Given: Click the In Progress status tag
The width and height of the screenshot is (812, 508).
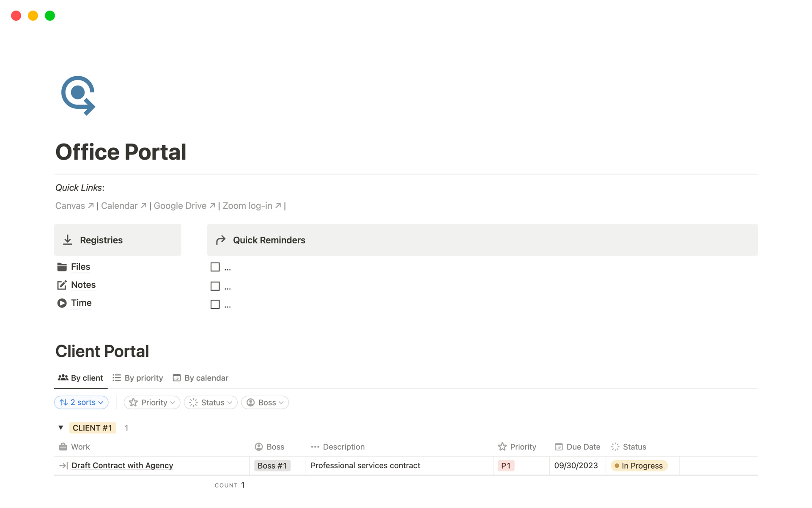Looking at the screenshot, I should 639,466.
